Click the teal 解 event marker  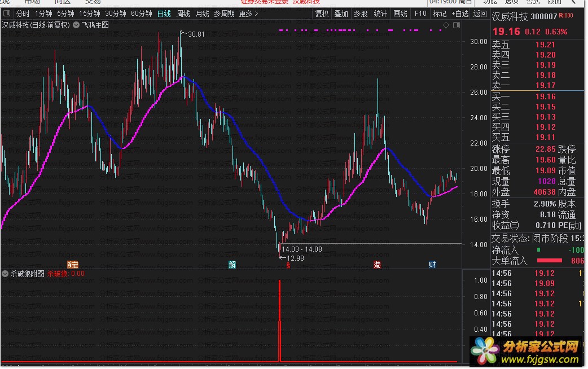232,265
